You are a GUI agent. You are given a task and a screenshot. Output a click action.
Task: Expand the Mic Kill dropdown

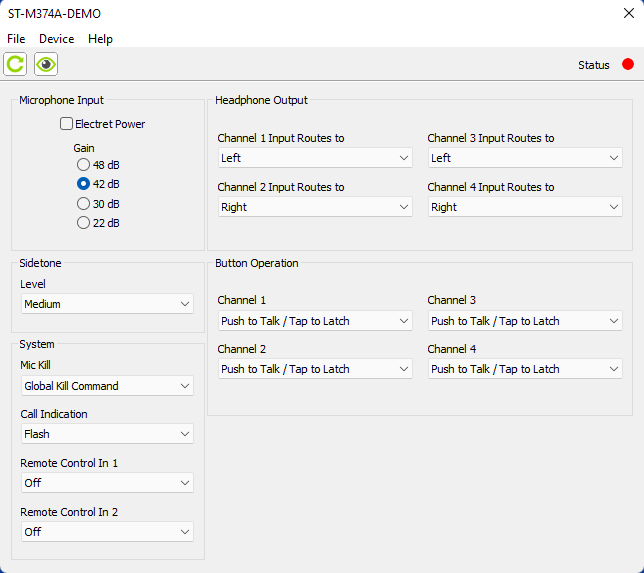tap(107, 386)
